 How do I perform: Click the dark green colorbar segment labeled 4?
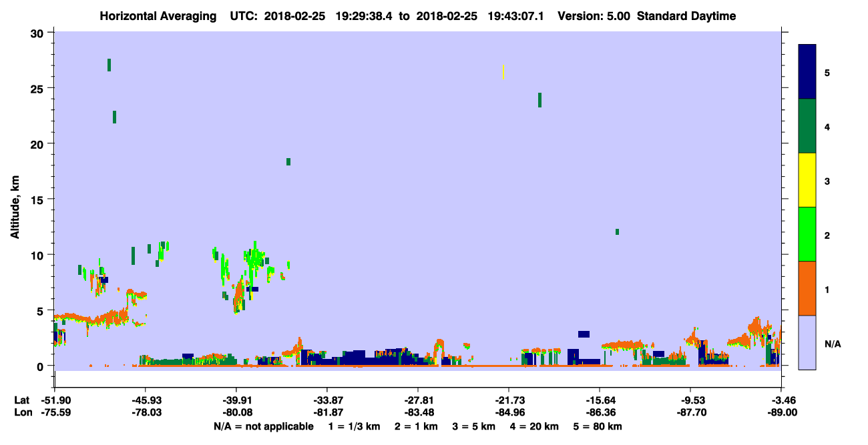point(807,126)
